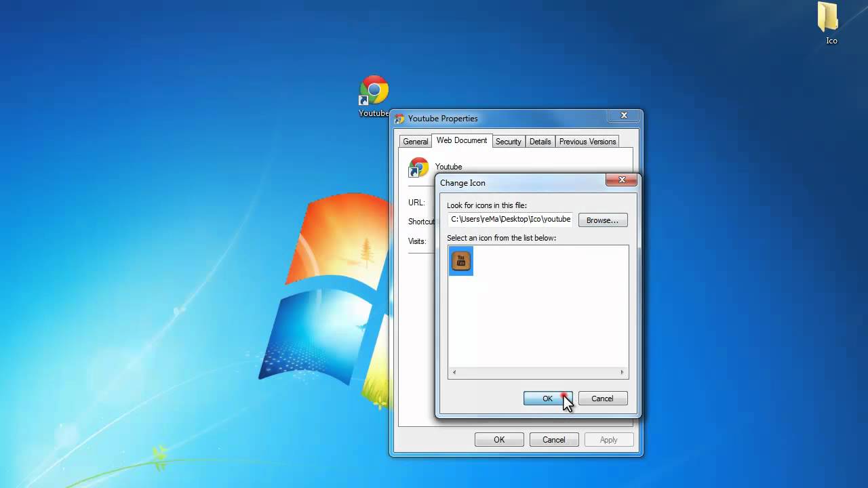Open the Youtube Chrome shortcut on the desktop
The image size is (868, 488).
point(374,89)
